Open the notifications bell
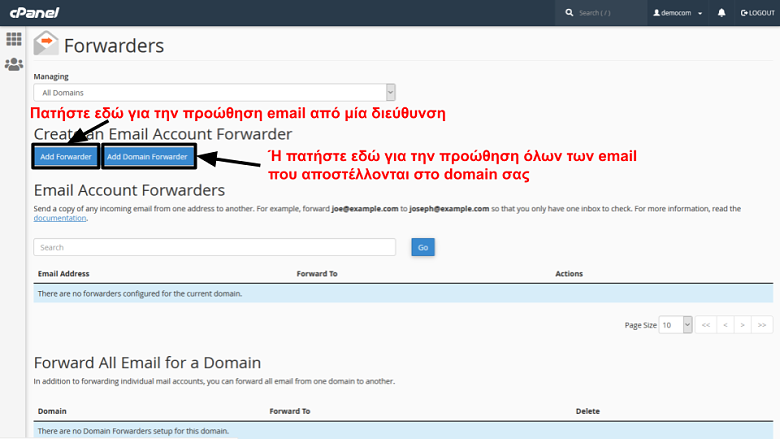This screenshot has width=780, height=439. tap(721, 13)
